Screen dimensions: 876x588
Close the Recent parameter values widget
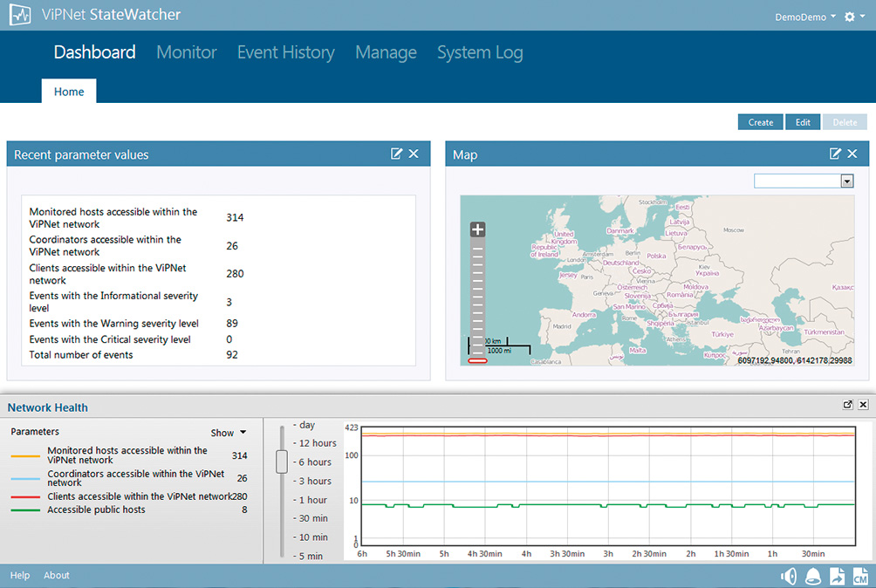pos(414,154)
